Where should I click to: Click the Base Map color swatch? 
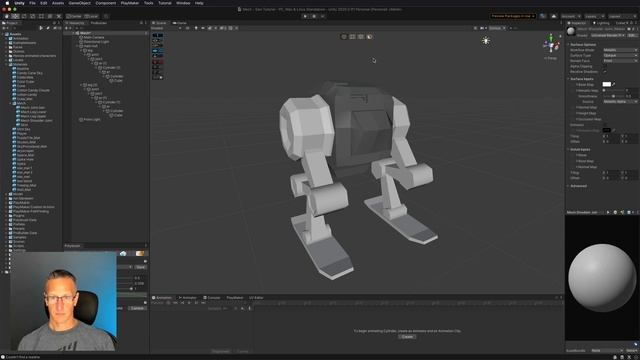pyautogui.click(x=607, y=84)
